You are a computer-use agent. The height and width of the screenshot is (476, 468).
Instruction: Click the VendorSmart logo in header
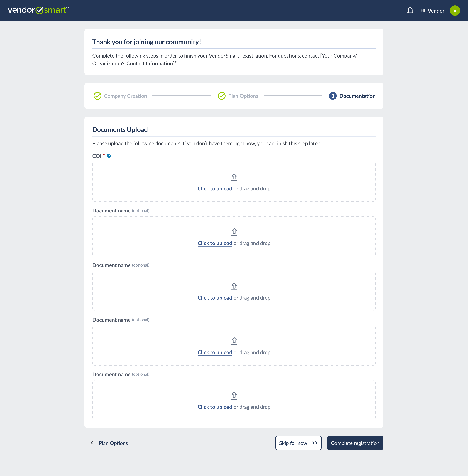click(x=38, y=10)
